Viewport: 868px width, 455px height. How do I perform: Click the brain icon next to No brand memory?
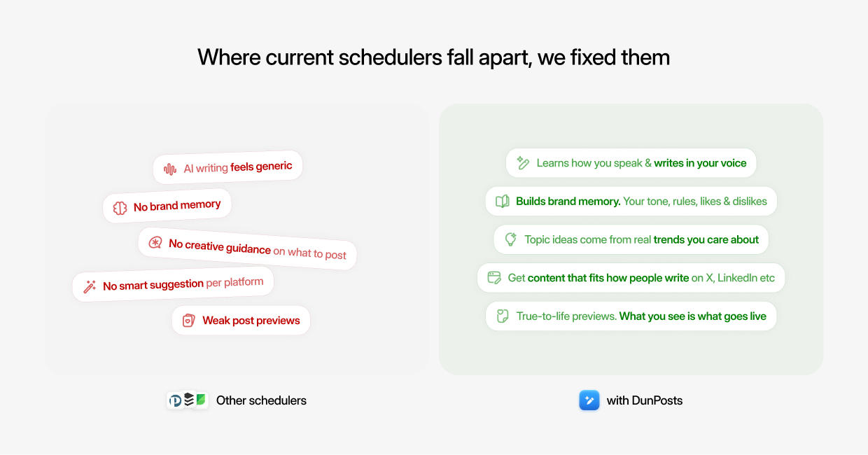coord(120,207)
